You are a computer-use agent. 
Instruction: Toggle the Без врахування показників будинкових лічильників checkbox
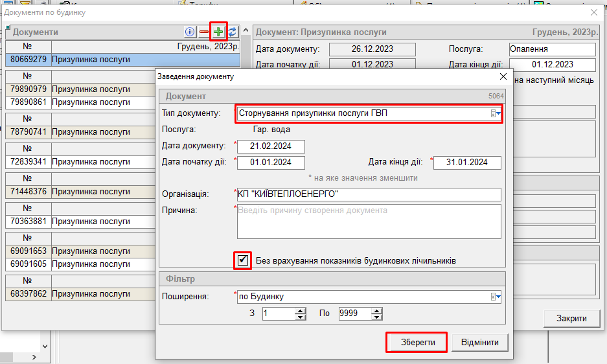[243, 260]
